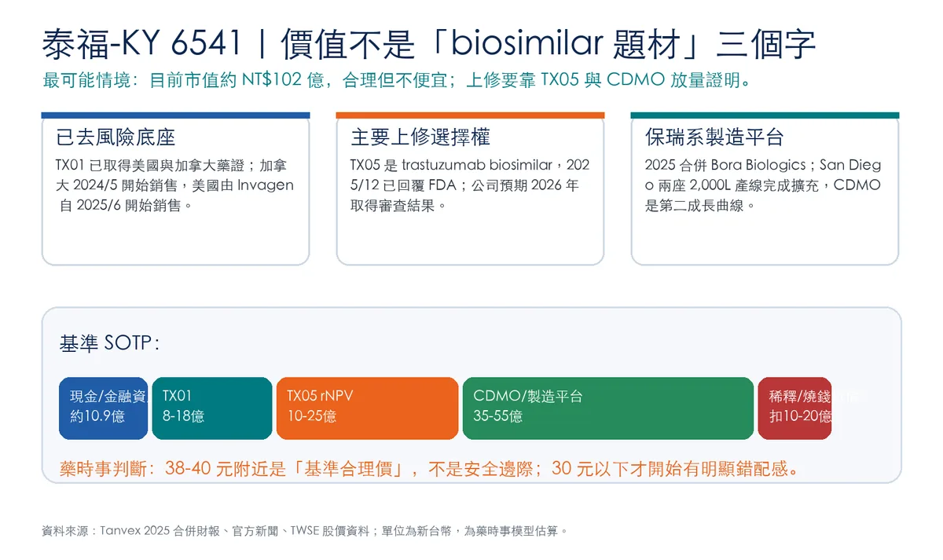Image resolution: width=943 pixels, height=560 pixels.
Task: Click the orange bar above 主要上修選擇權
Action: point(470,115)
